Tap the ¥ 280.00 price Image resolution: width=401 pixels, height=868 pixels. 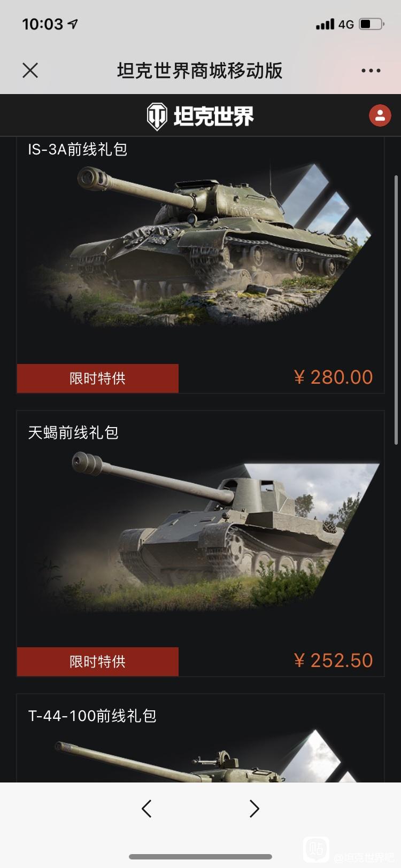tap(333, 377)
